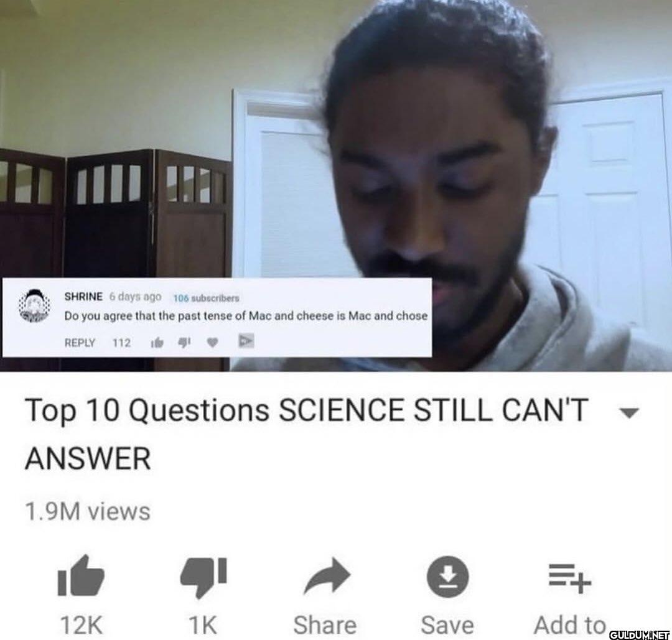Viewport: 672px width, 640px height.
Task: Tap the Save download icon
Action: pyautogui.click(x=447, y=577)
